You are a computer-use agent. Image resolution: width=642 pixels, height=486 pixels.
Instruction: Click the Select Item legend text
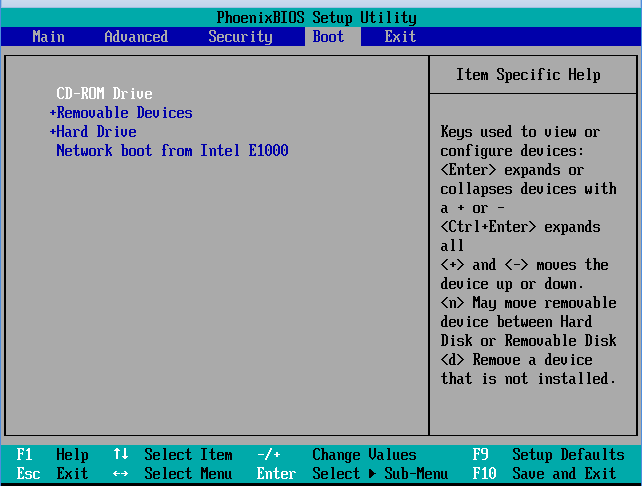pos(188,454)
